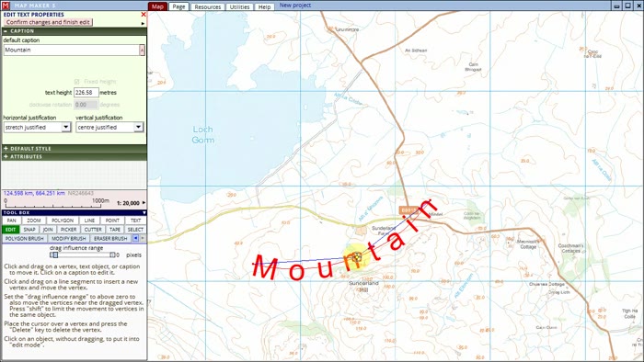Open the Help tab
Image resolution: width=644 pixels, height=362 pixels.
pos(265,7)
